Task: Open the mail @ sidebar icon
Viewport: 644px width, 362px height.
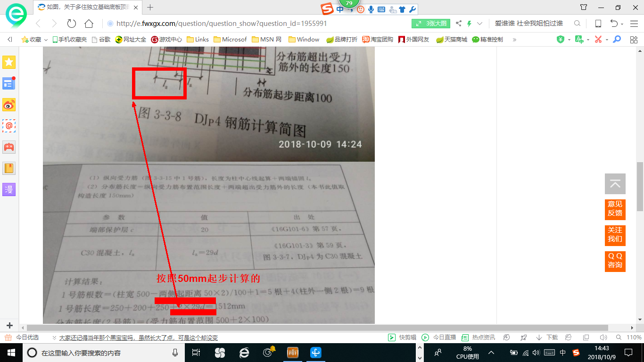Action: [x=9, y=126]
